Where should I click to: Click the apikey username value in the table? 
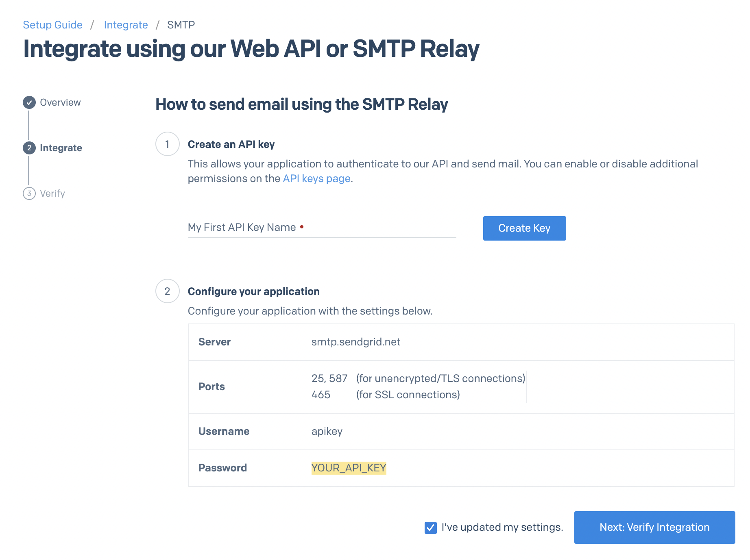coord(327,431)
